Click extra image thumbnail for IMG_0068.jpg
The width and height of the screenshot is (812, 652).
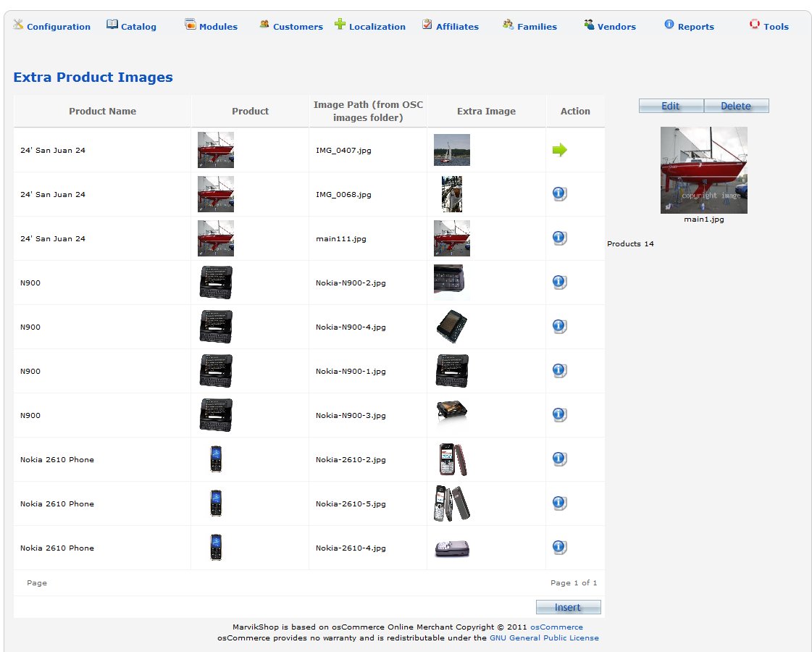(x=451, y=194)
